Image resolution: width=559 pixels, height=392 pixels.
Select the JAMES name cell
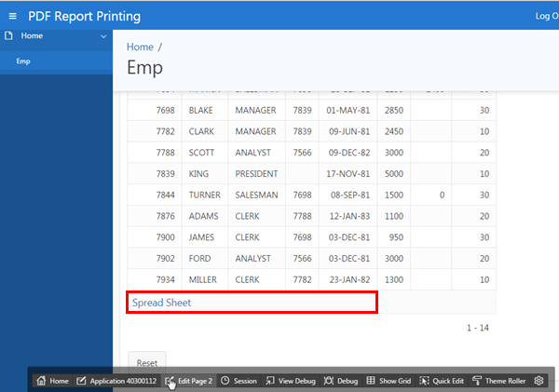[x=205, y=237]
